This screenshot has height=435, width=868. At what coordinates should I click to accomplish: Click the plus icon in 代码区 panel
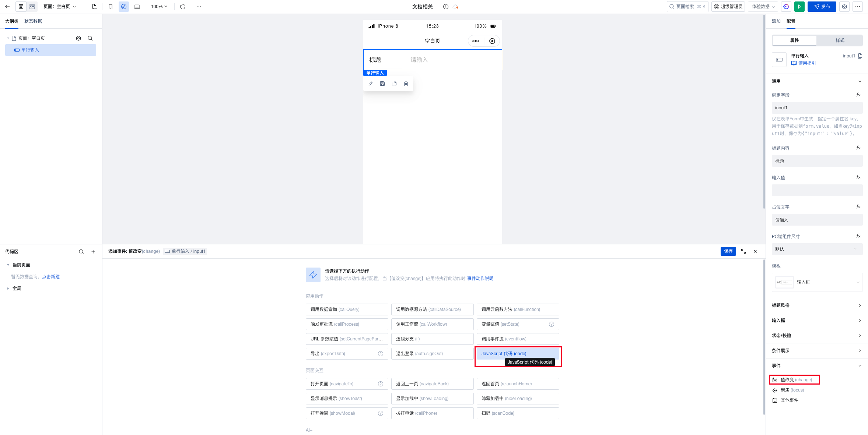tap(93, 252)
